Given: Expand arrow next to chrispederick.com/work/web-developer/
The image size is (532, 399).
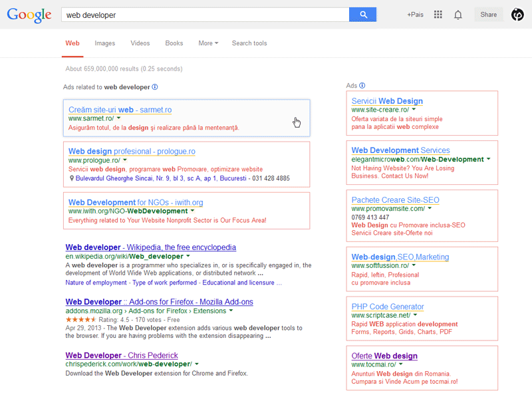Looking at the screenshot, I should point(197,364).
